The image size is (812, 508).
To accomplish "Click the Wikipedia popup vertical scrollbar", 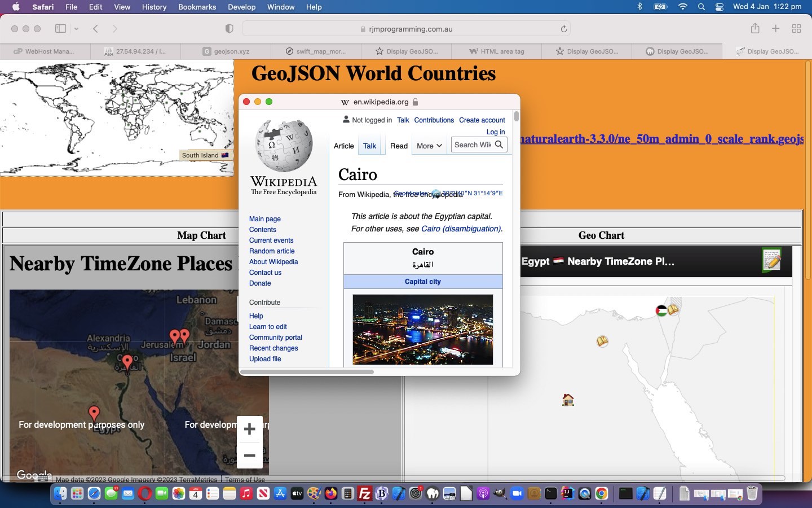I will (x=517, y=117).
